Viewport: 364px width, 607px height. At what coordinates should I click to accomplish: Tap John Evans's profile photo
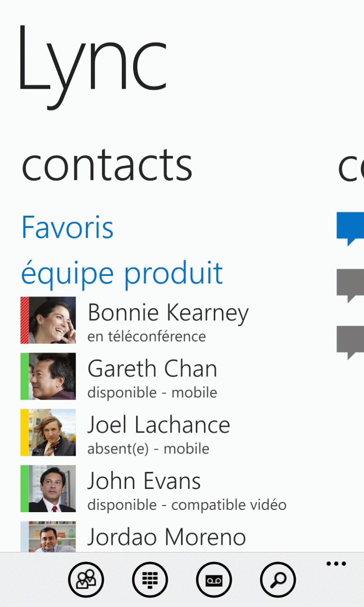[52, 488]
